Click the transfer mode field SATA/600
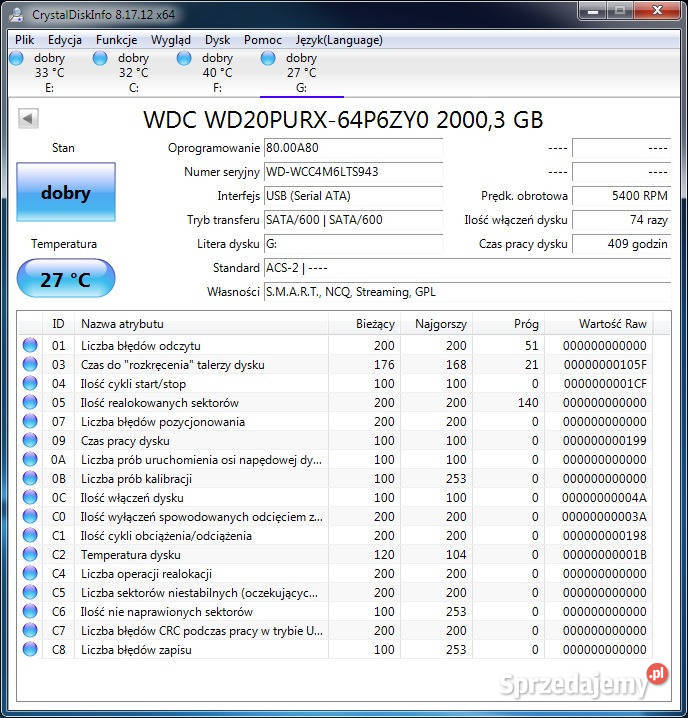The image size is (688, 718). coord(353,220)
